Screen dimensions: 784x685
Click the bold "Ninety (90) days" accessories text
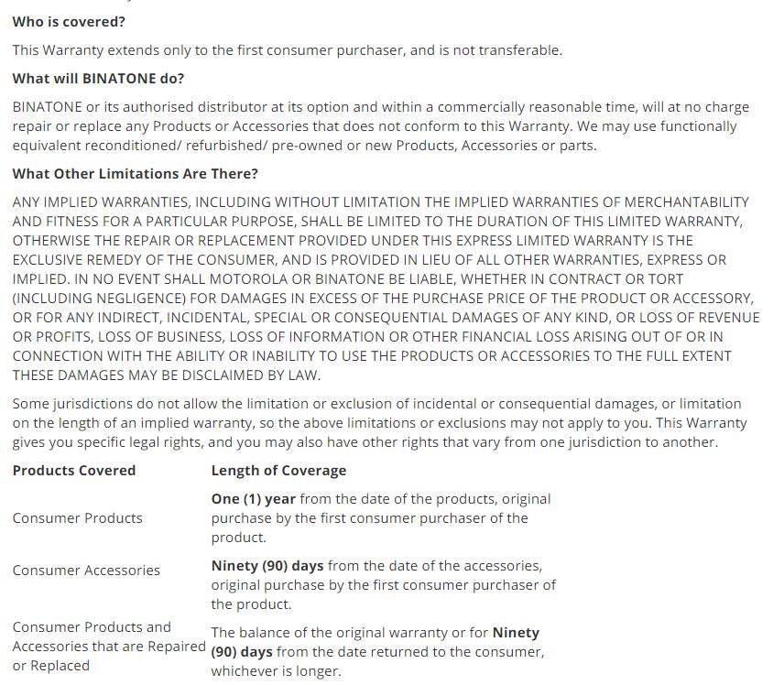point(267,565)
